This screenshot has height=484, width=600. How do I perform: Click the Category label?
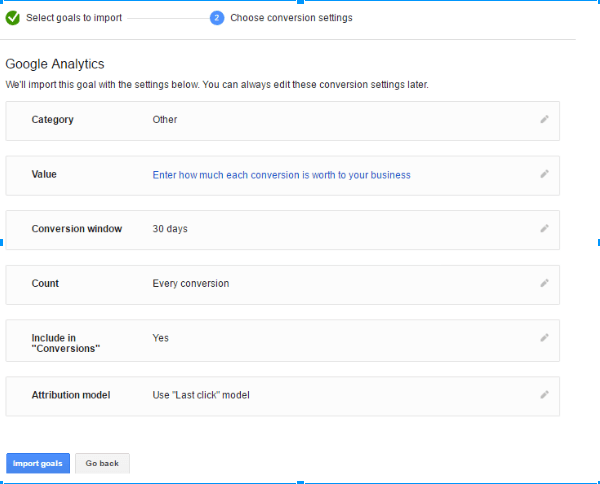click(x=52, y=120)
